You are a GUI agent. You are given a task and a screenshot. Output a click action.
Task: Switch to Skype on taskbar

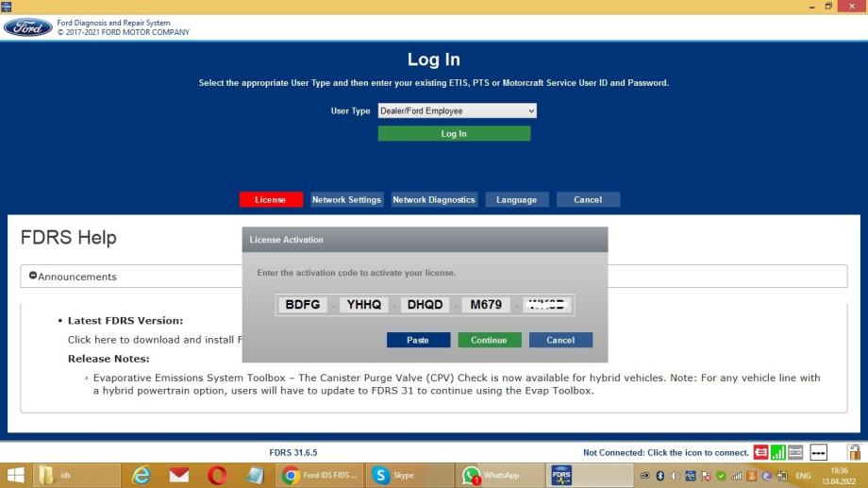(409, 476)
